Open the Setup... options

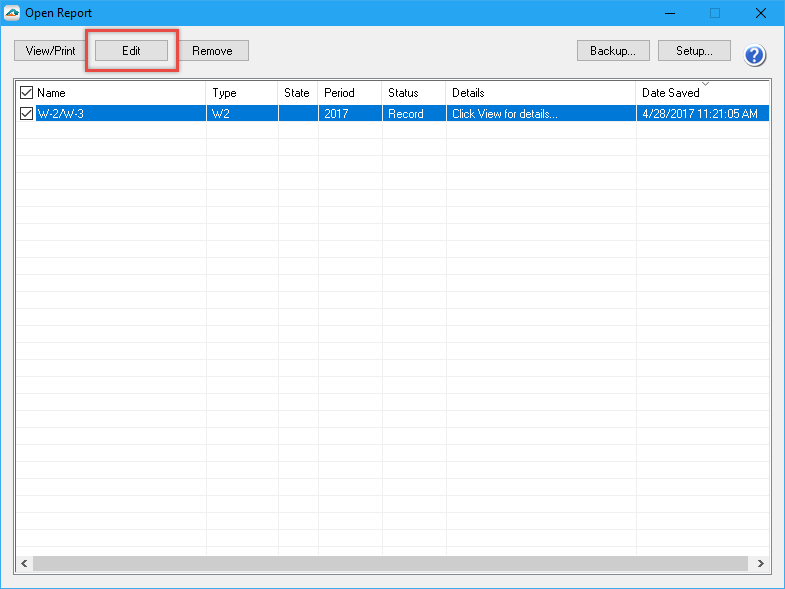(x=694, y=51)
